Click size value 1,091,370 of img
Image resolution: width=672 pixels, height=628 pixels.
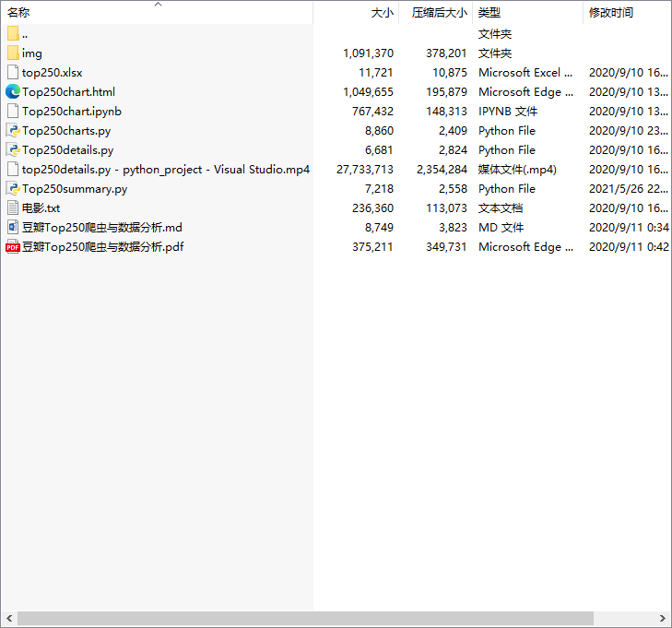[368, 53]
